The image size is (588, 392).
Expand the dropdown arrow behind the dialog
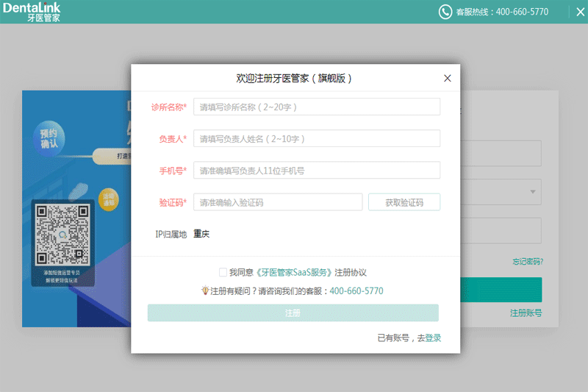(x=532, y=193)
